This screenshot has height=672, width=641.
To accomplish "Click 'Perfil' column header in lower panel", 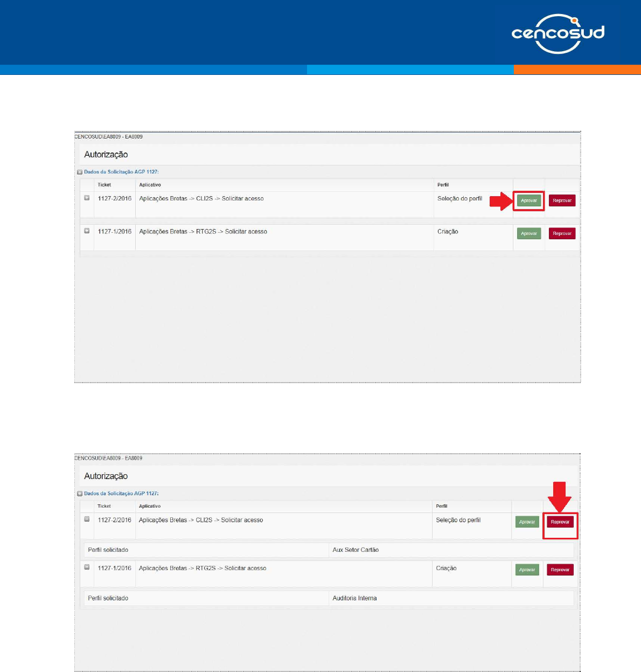I will pyautogui.click(x=442, y=506).
